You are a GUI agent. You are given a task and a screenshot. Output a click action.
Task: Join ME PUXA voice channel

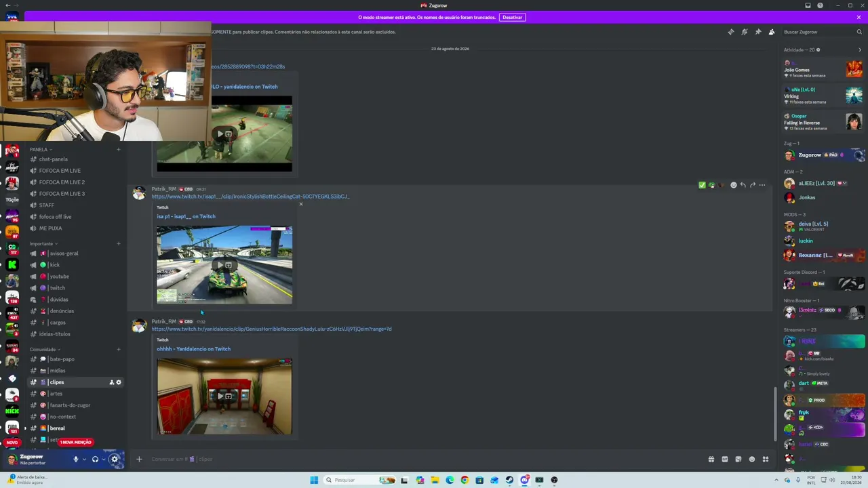coord(75,228)
